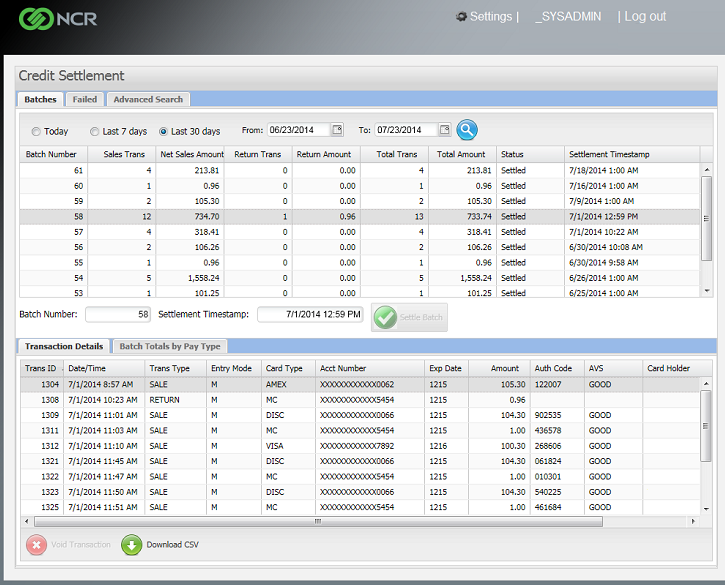This screenshot has height=585, width=725.
Task: Open the Advanced Search tab
Action: pyautogui.click(x=148, y=99)
